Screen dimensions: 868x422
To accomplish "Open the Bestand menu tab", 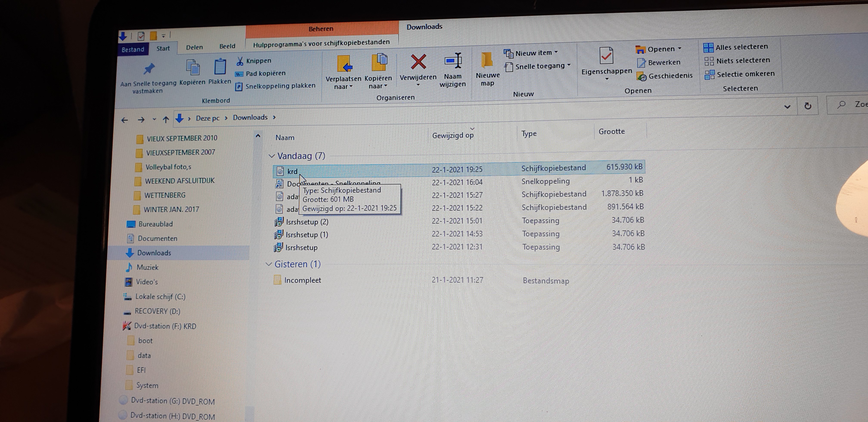I will click(x=133, y=50).
